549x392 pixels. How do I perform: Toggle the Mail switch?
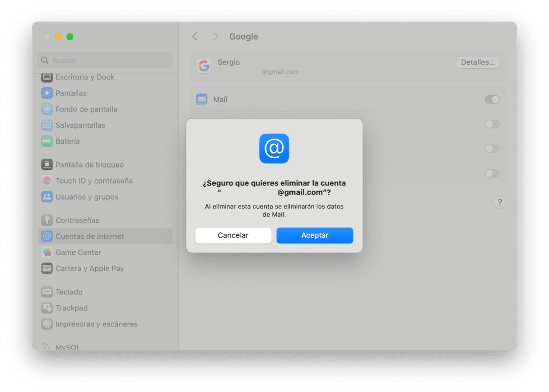tap(492, 99)
